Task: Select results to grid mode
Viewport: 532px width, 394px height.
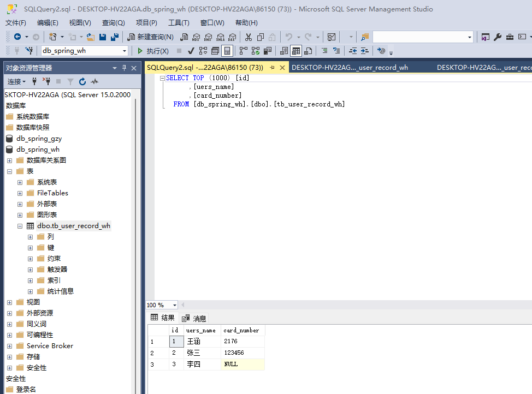Action: click(296, 51)
